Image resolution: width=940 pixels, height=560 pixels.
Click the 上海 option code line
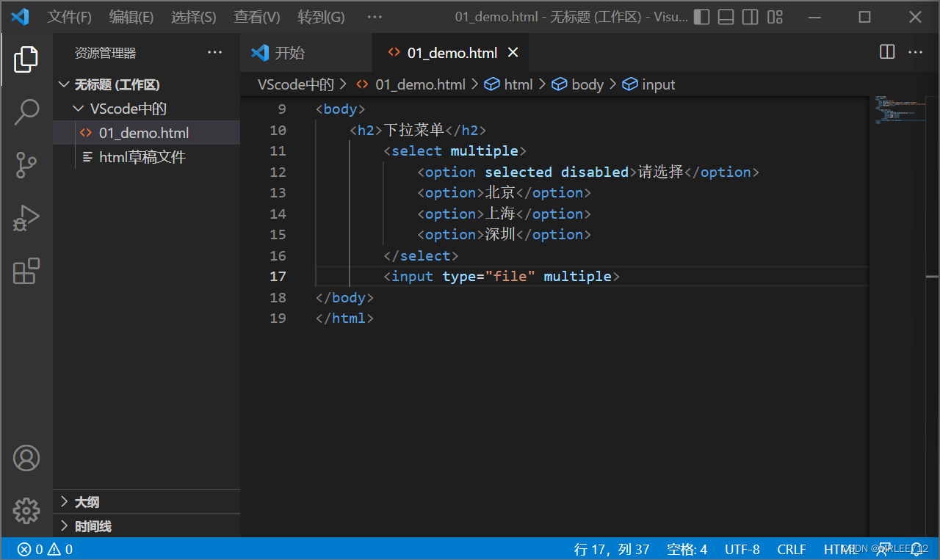click(504, 214)
